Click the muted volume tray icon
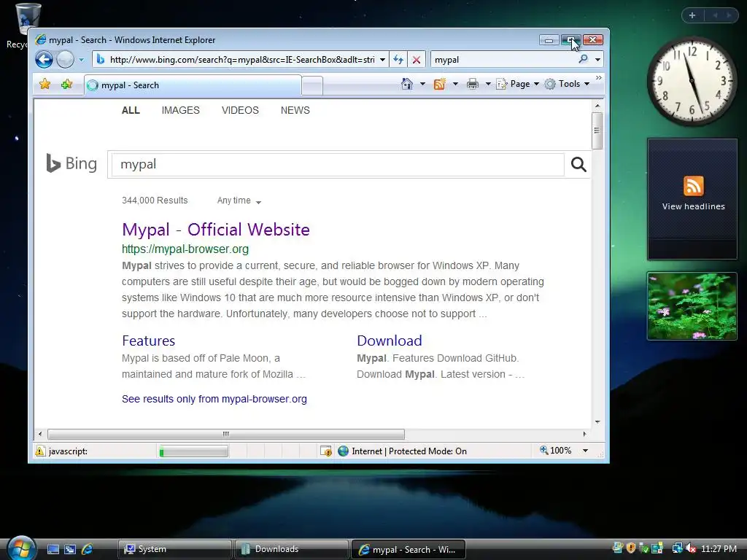This screenshot has height=560, width=747. [x=691, y=548]
